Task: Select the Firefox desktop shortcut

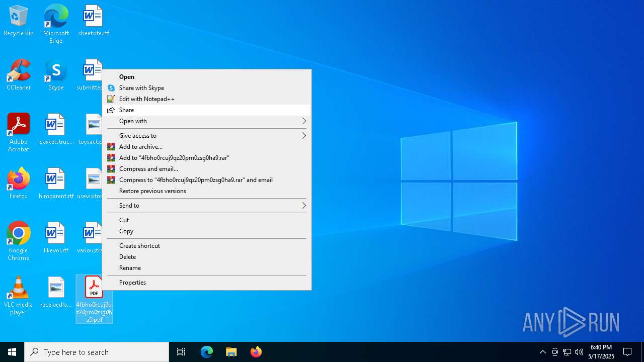Action: pyautogui.click(x=19, y=184)
